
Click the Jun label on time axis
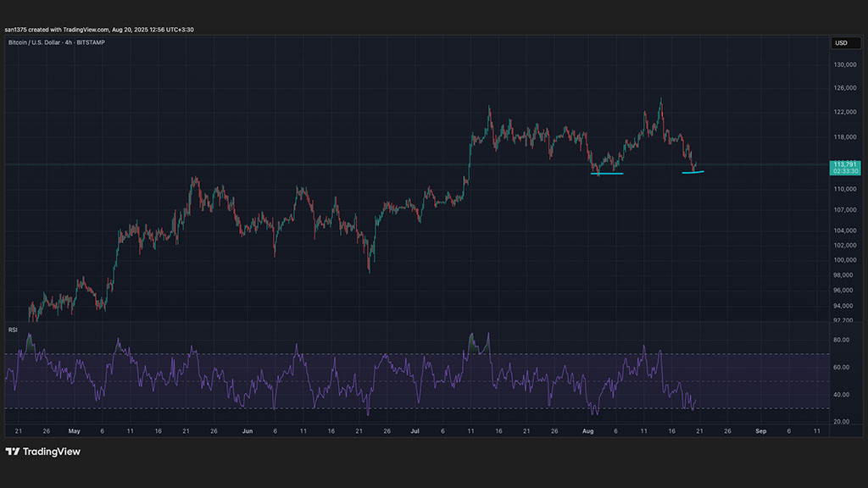click(x=248, y=431)
